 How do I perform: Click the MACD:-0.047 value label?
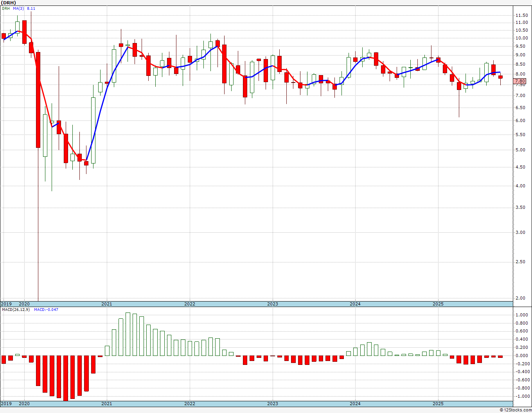(x=46, y=309)
